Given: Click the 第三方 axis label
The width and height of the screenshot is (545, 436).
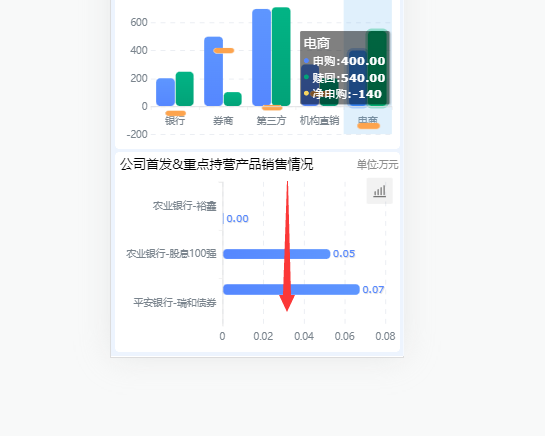Looking at the screenshot, I should (x=271, y=121).
